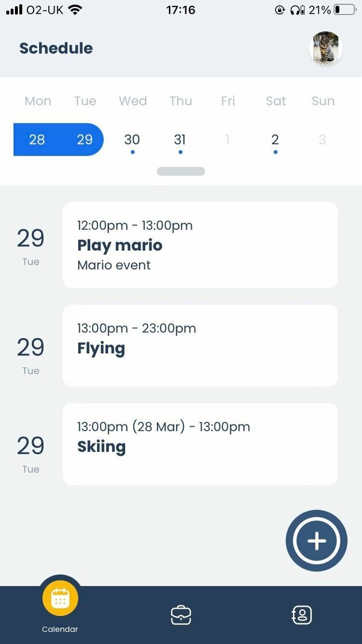
Task: Open the Flying event card
Action: tap(200, 346)
